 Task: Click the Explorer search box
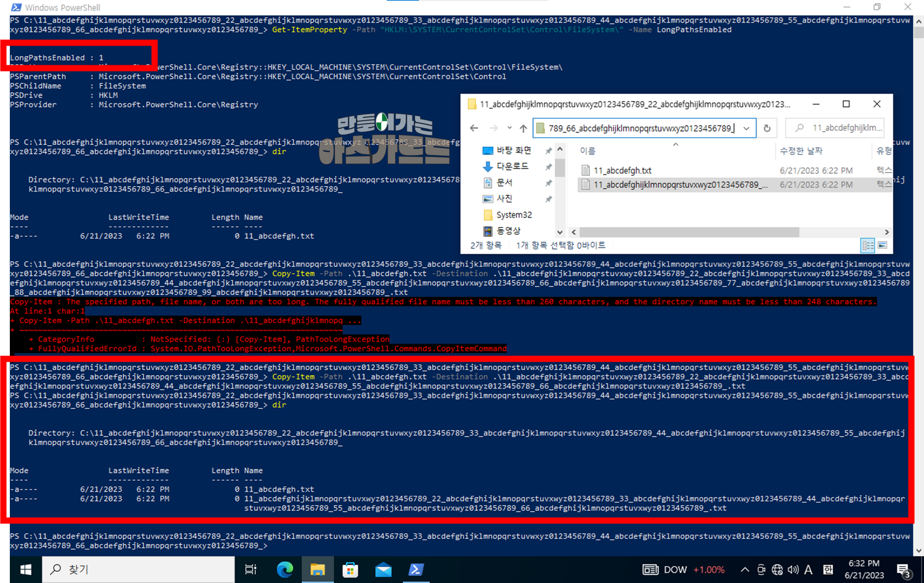[835, 128]
